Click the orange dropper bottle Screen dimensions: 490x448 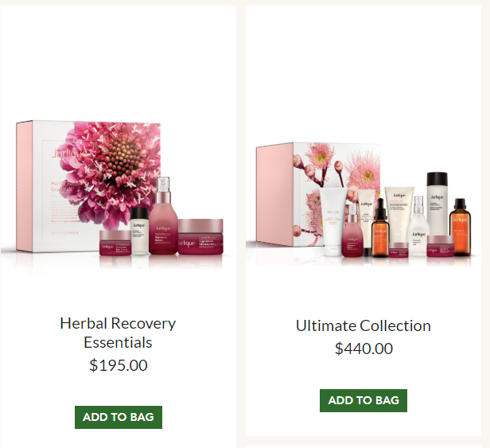click(x=380, y=228)
